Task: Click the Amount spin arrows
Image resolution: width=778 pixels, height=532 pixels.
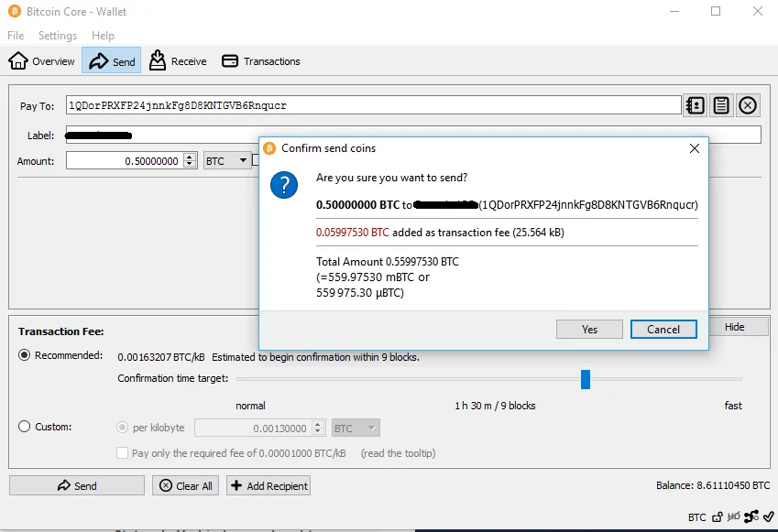Action: point(190,160)
